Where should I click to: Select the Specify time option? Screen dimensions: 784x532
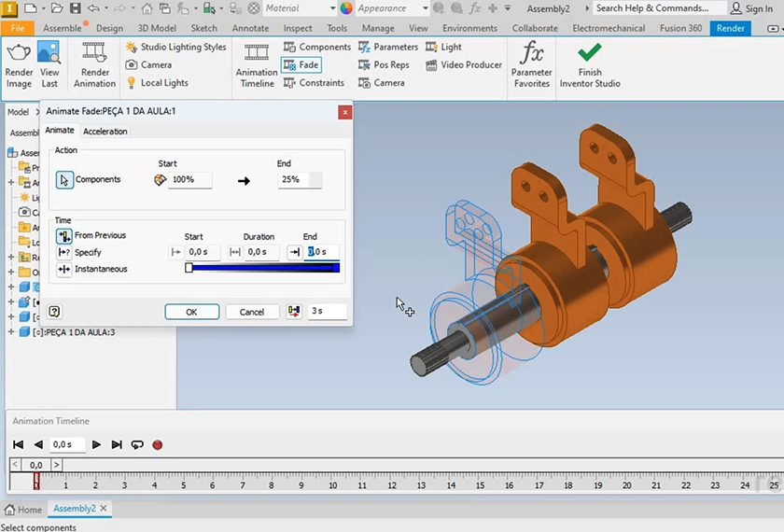pyautogui.click(x=64, y=253)
